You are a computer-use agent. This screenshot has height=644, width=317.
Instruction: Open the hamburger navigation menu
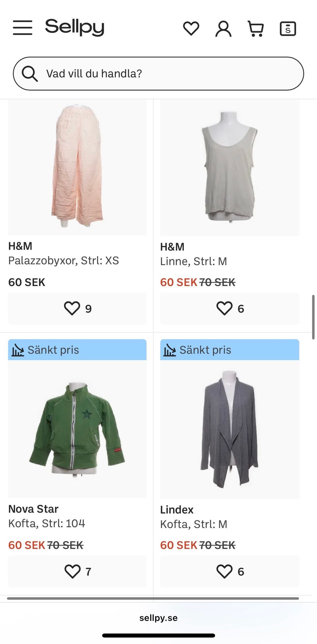coord(22,28)
